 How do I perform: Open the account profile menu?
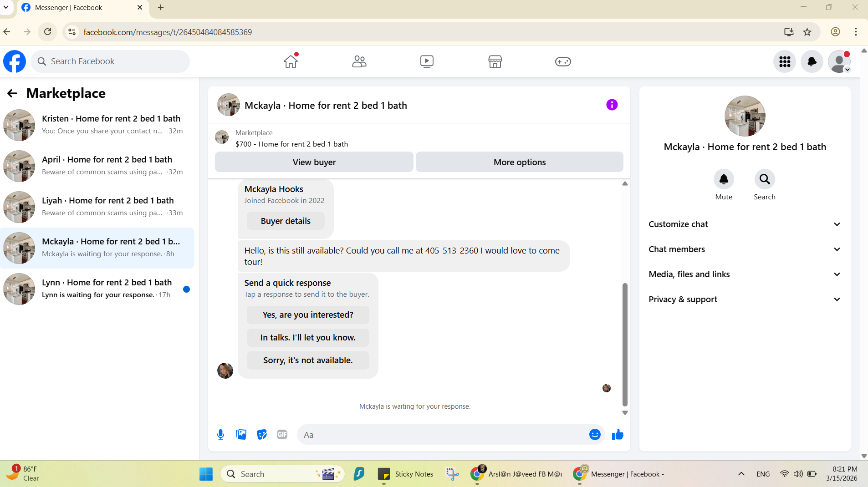point(839,61)
